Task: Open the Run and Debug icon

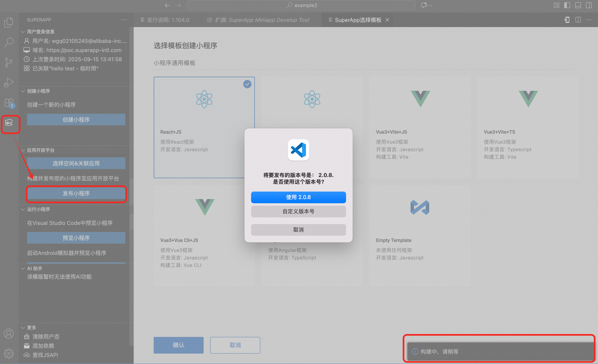Action: tap(9, 82)
